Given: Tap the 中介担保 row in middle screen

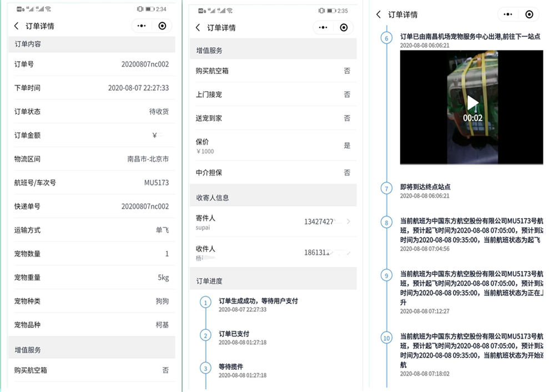Looking at the screenshot, I should (x=273, y=173).
